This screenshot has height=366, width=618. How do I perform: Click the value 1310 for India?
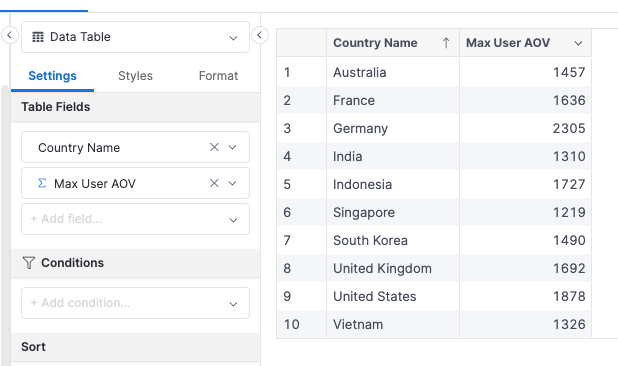click(x=569, y=156)
